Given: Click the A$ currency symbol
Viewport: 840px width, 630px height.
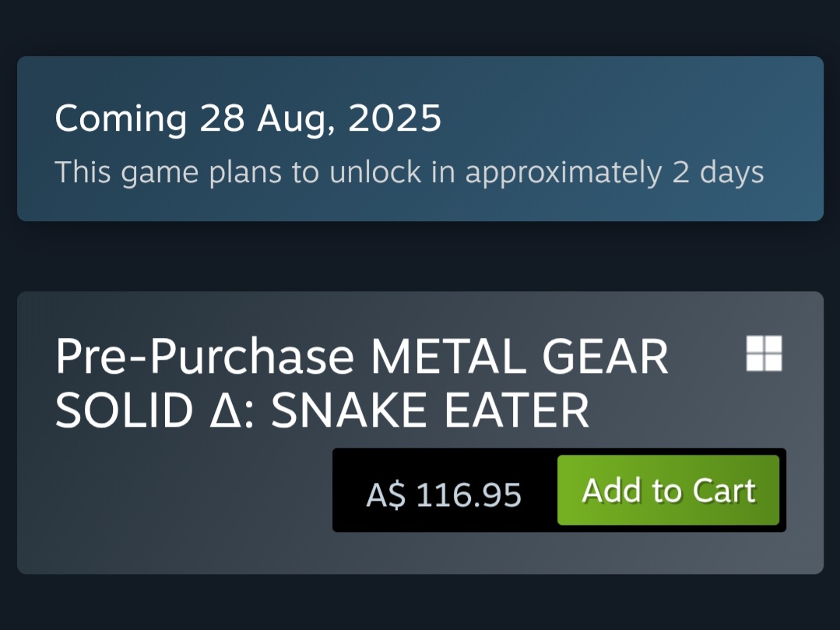Looking at the screenshot, I should click(386, 494).
